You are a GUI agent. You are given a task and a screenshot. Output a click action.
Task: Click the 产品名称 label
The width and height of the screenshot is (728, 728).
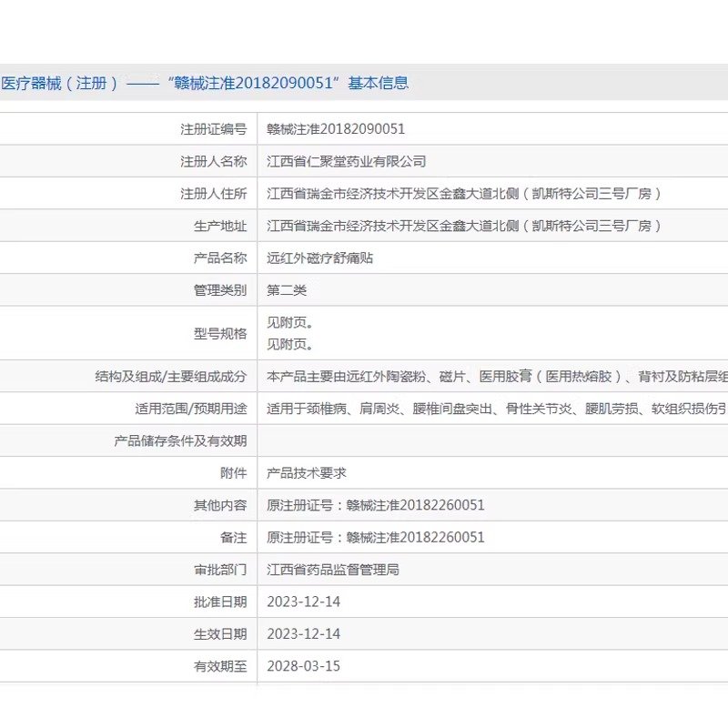(x=220, y=258)
